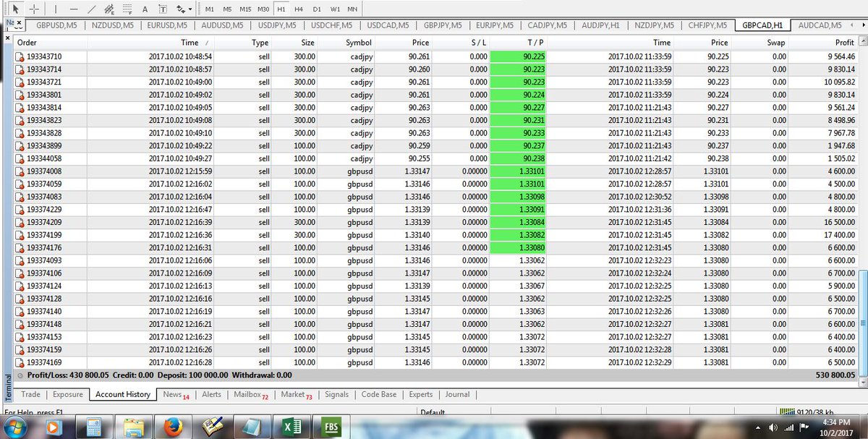Open the GBPCAD,H1 chart tab

click(761, 25)
